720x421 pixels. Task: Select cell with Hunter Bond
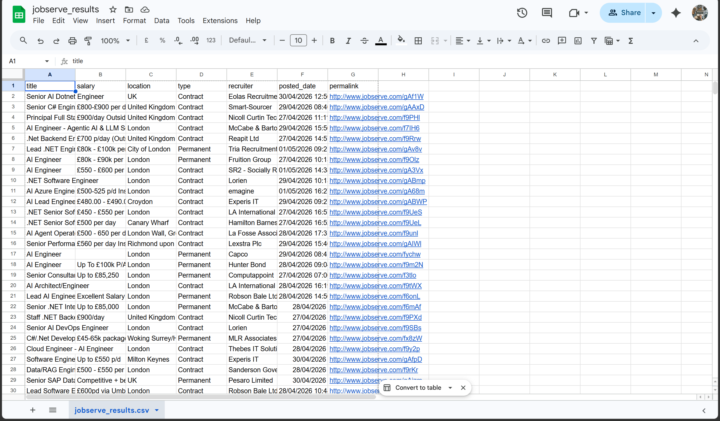click(x=252, y=264)
